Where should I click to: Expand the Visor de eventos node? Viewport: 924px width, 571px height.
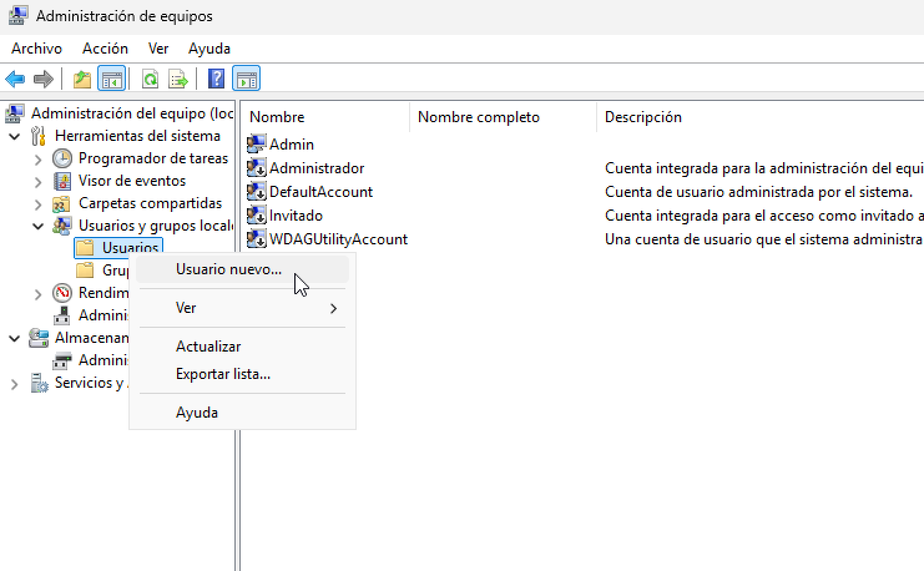pos(38,182)
